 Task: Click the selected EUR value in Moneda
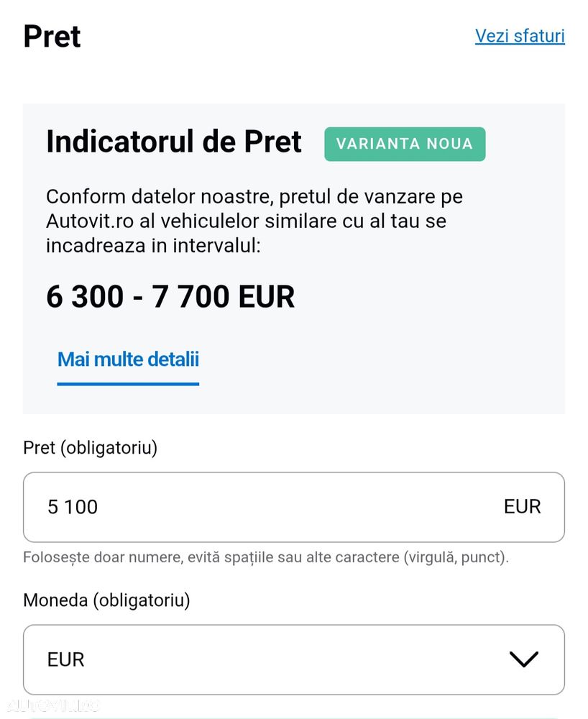[x=66, y=659]
